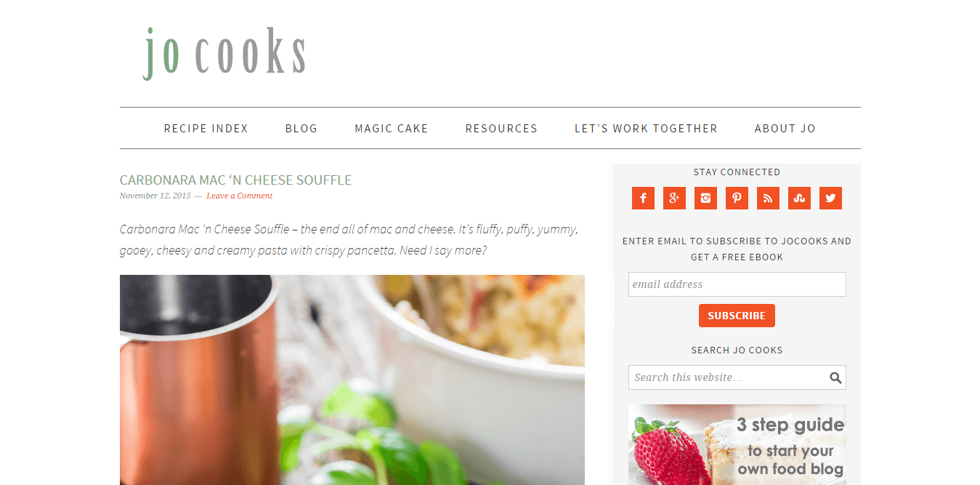Open the Instagram social icon
Viewport: 980px width, 485px height.
pyautogui.click(x=705, y=198)
